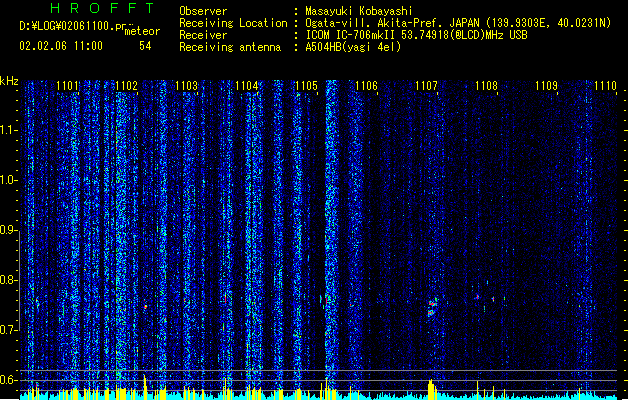Click the 1108 time marker
This screenshot has width=629, height=400.
486,86
